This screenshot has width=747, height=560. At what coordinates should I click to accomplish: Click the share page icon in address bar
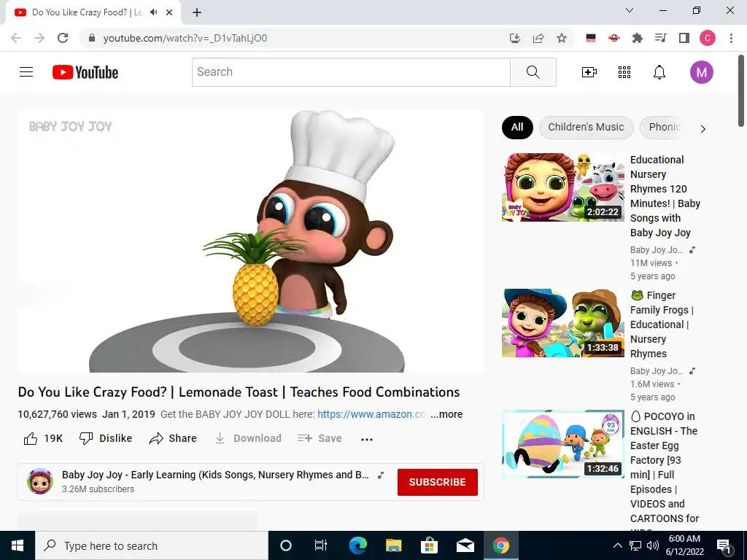click(x=538, y=38)
